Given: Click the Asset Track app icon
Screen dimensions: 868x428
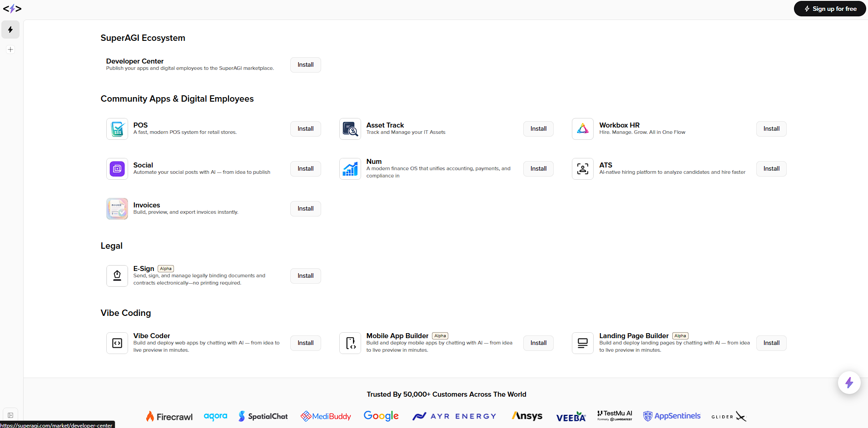Looking at the screenshot, I should [350, 129].
